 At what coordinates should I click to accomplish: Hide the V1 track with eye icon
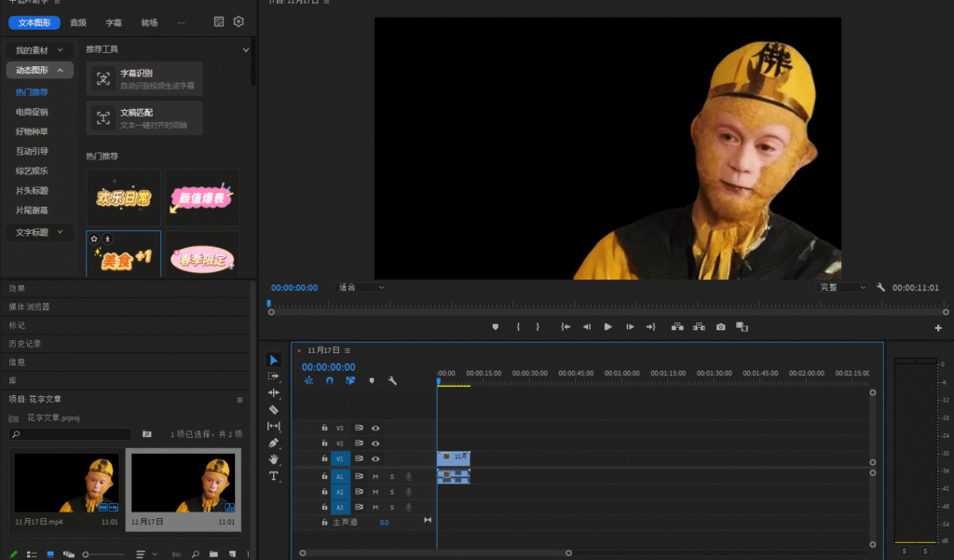tap(375, 458)
